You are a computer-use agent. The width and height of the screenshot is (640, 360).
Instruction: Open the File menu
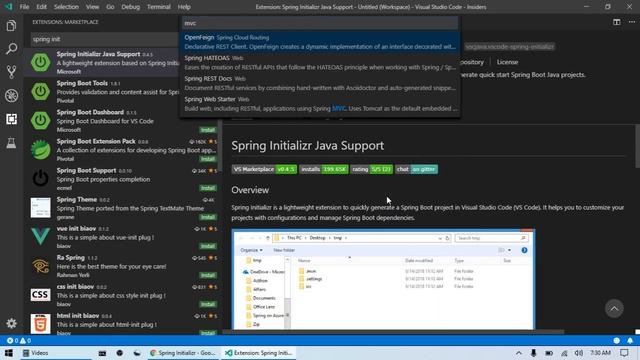click(24, 7)
